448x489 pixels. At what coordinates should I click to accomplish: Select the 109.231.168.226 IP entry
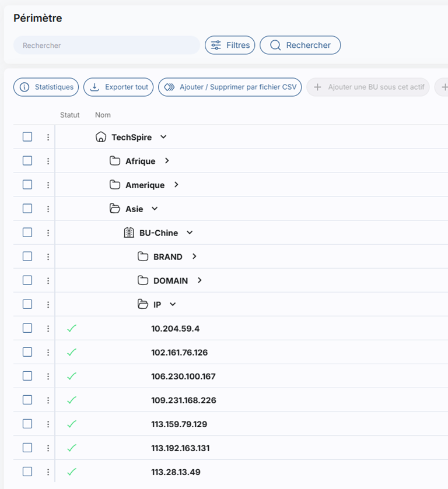[184, 400]
